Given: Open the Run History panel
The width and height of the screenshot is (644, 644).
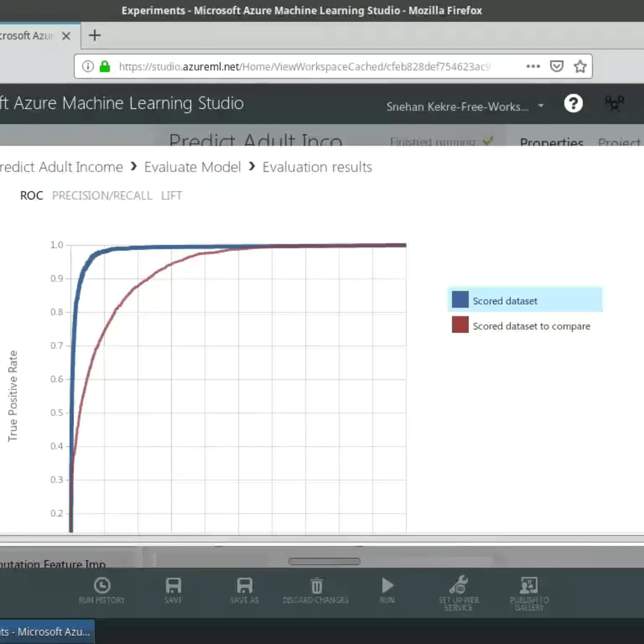Looking at the screenshot, I should click(103, 590).
